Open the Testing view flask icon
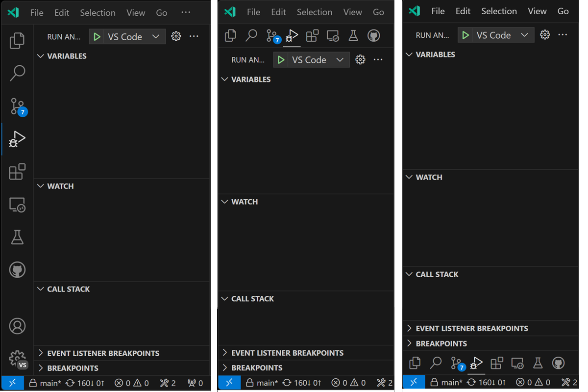Viewport: 588px width, 392px height. pyautogui.click(x=17, y=237)
